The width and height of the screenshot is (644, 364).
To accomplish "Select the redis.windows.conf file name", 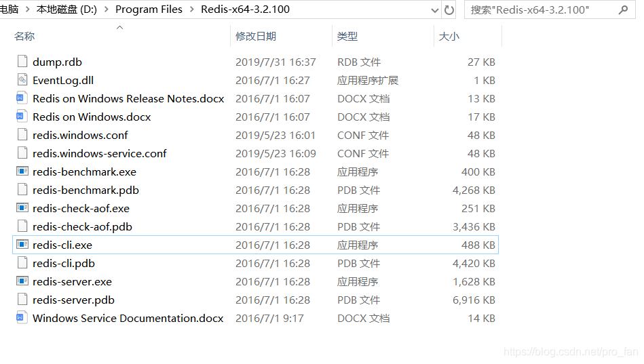I will pyautogui.click(x=80, y=136).
